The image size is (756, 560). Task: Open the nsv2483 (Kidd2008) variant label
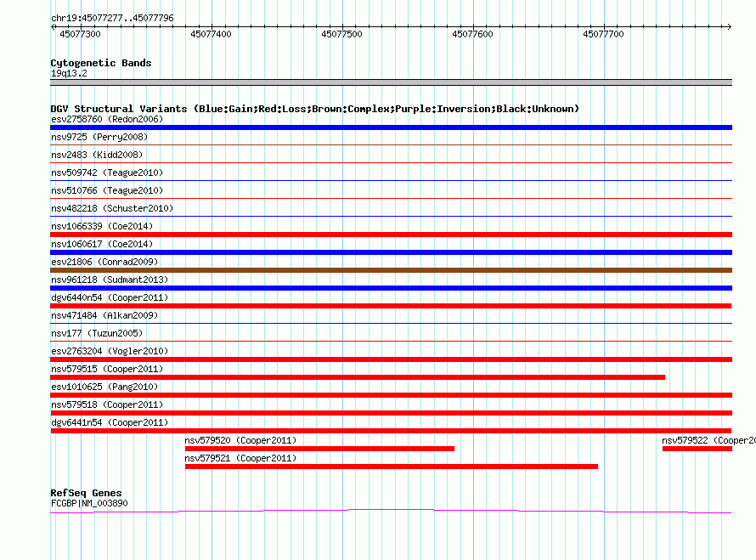point(97,155)
